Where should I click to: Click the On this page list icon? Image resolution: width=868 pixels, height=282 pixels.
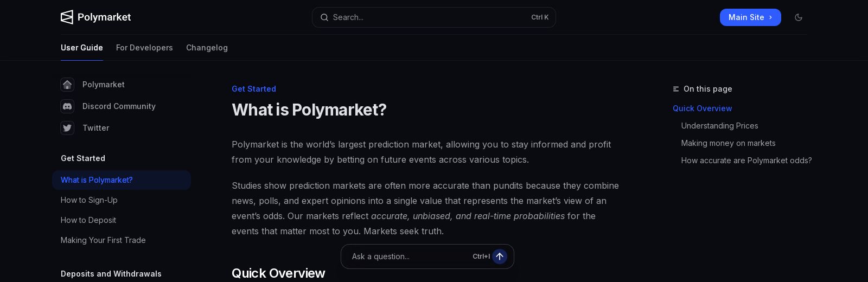[x=676, y=89]
